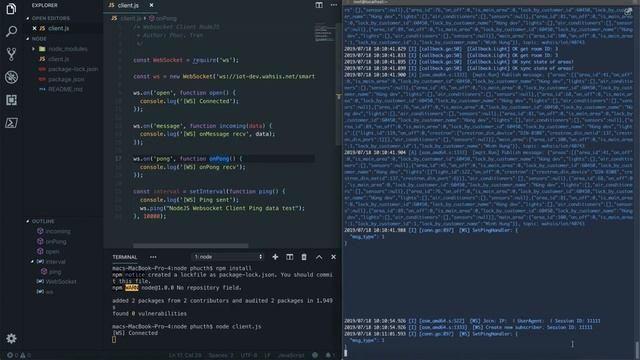Click the require('ws') call in code
The width and height of the screenshot is (640, 360).
point(216,60)
